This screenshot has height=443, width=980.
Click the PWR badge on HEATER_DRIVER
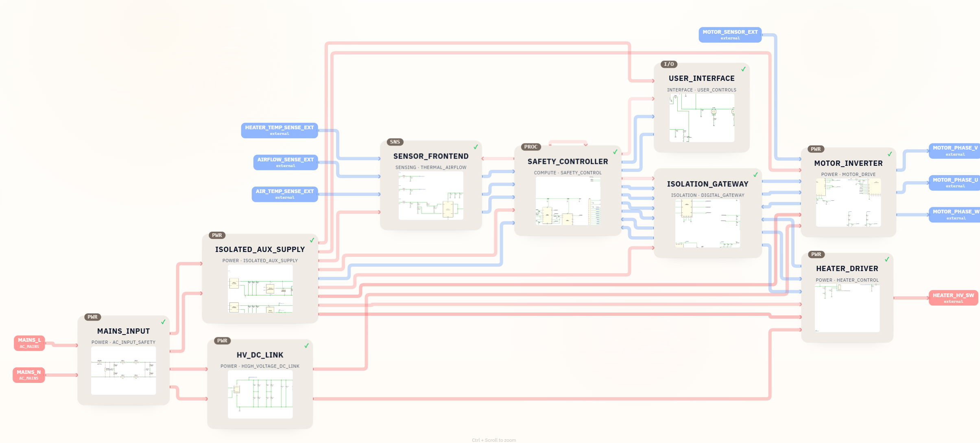(x=816, y=254)
